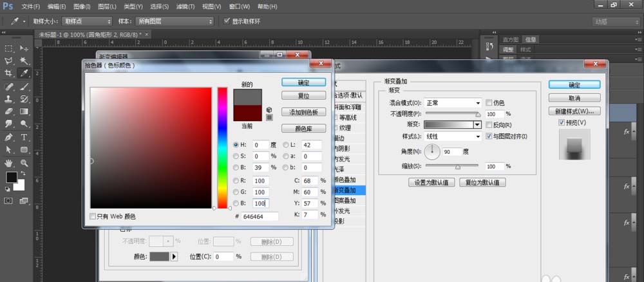Screen dimensions: 644x282
Task: Open the 样本 所有图层 dropdown
Action: pyautogui.click(x=175, y=21)
